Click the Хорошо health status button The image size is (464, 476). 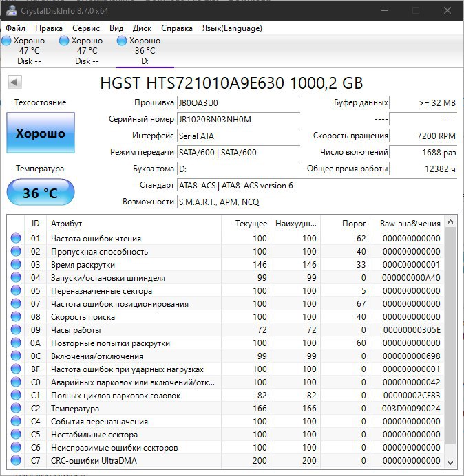click(41, 133)
